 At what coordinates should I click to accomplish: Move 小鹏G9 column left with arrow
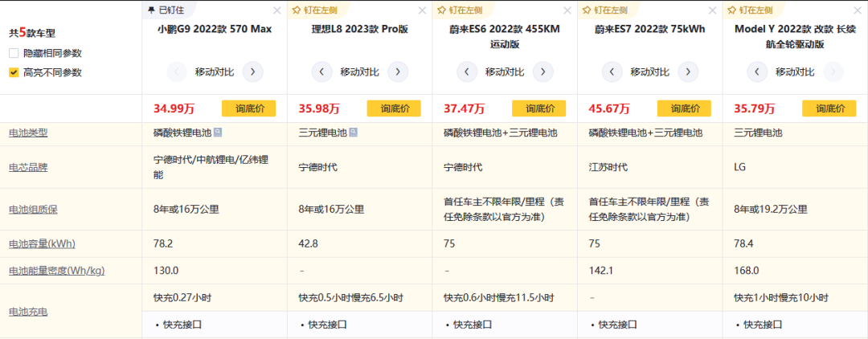pos(177,71)
